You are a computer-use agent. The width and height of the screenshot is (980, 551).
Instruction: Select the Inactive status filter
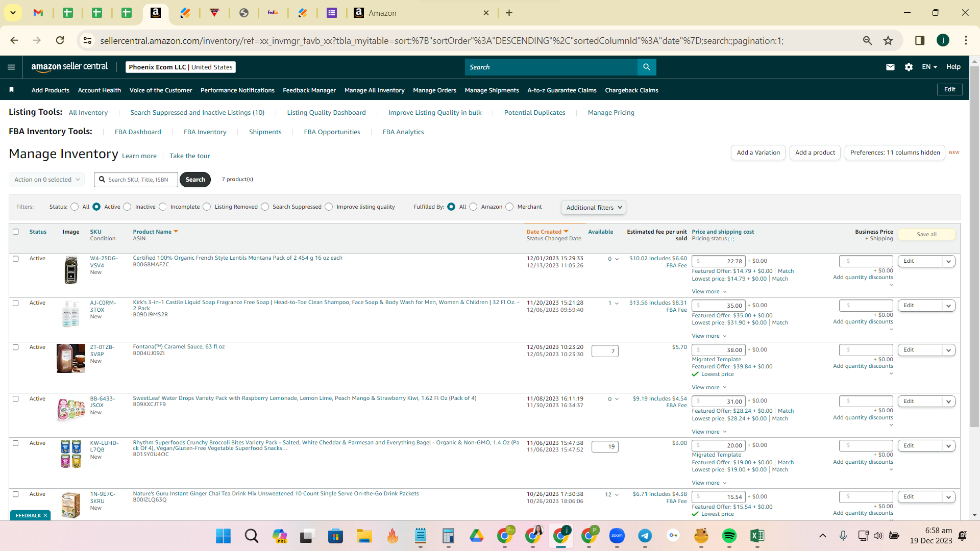pos(127,207)
